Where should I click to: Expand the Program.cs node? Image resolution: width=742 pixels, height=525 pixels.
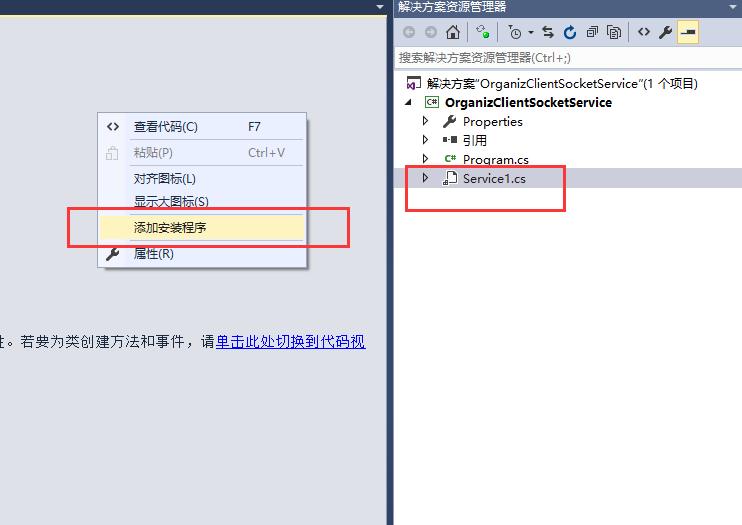click(425, 159)
